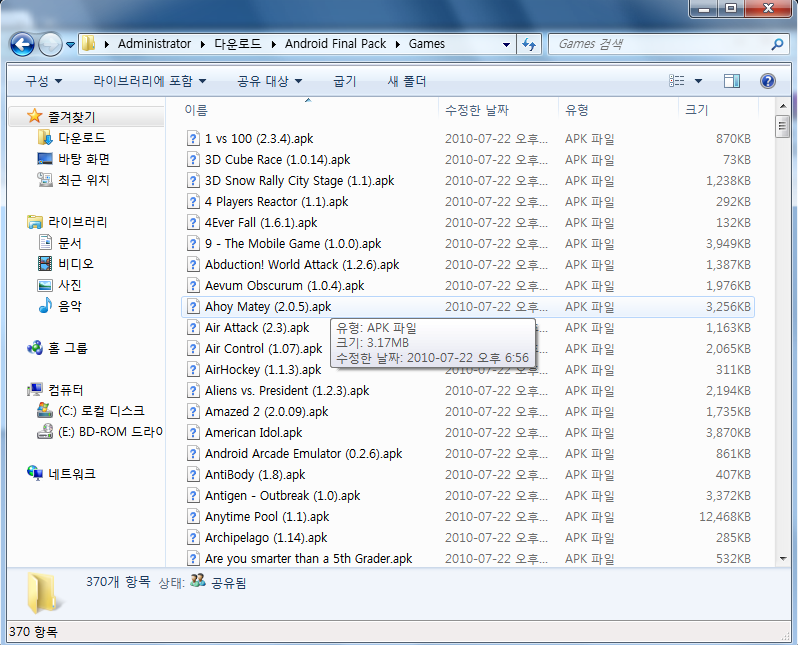Viewport: 798px width, 645px height.
Task: Expand arrow after Administrator breadcrumb
Action: click(203, 45)
